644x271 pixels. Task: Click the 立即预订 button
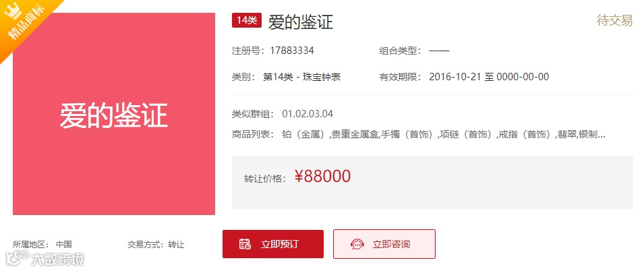point(273,244)
